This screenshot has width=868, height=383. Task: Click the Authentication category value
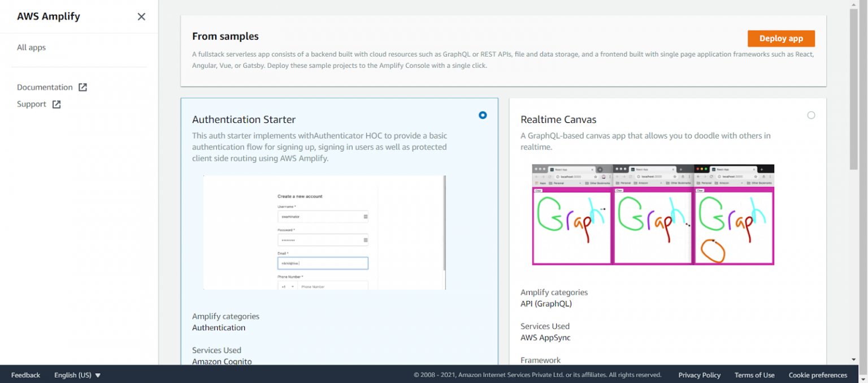(219, 328)
